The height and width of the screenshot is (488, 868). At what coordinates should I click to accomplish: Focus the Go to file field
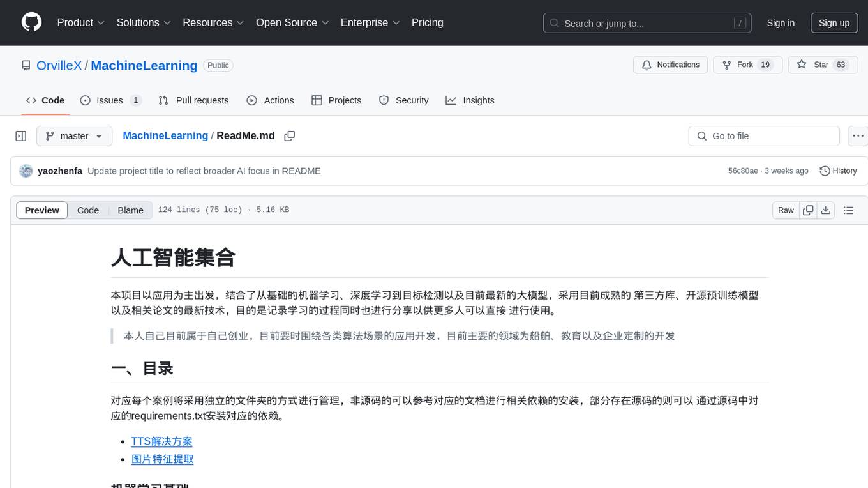coord(764,136)
